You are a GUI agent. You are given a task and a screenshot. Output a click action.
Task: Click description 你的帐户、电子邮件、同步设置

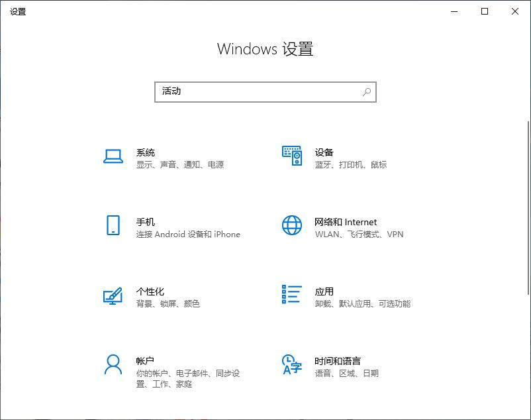click(x=188, y=379)
